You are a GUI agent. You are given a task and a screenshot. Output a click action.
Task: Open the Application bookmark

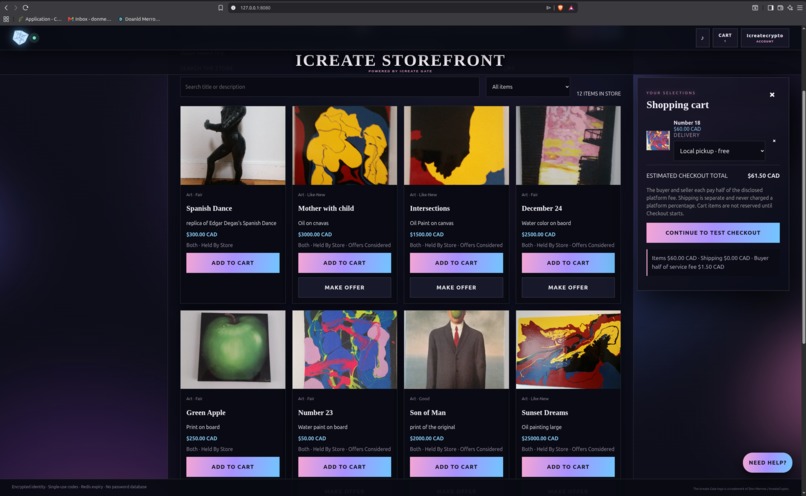pos(40,19)
